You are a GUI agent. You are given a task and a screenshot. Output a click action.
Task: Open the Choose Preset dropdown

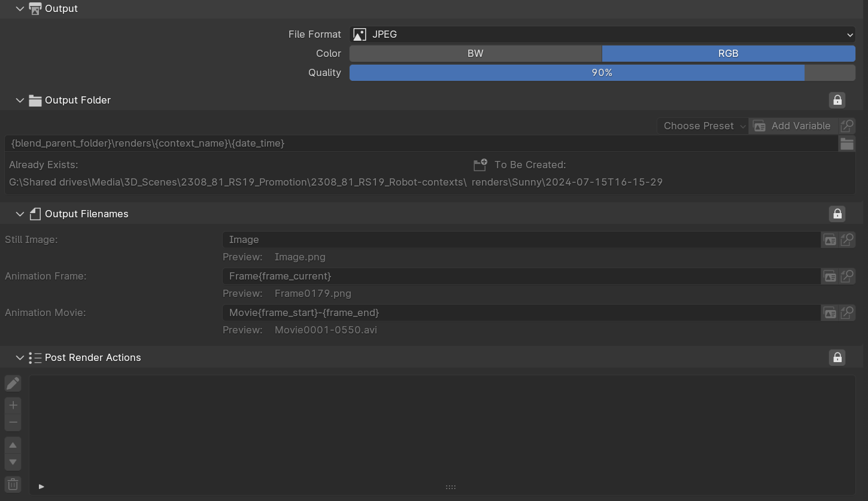(x=702, y=126)
